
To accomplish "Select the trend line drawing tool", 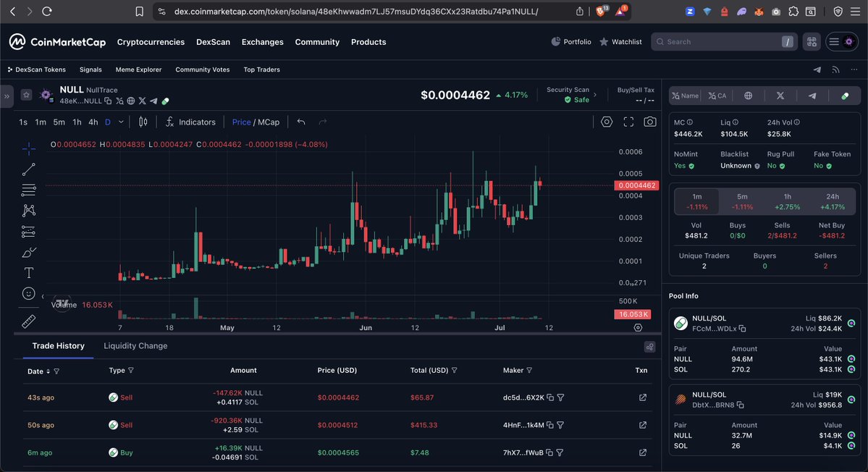I will [29, 169].
